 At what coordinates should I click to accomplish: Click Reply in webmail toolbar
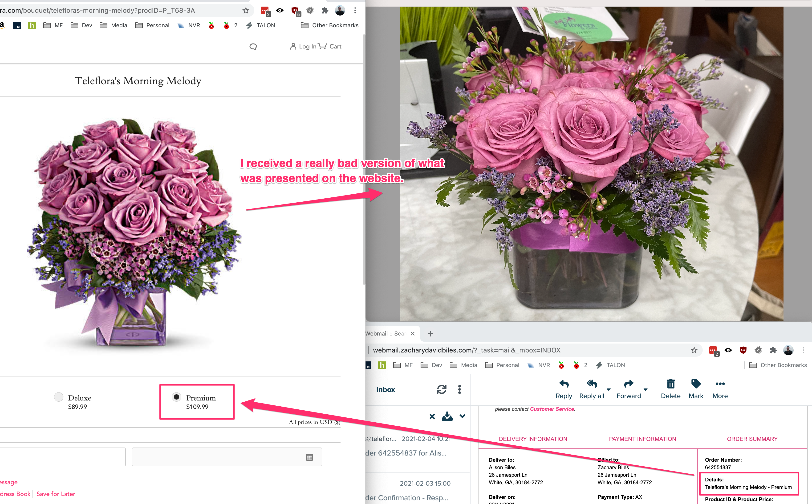click(564, 389)
